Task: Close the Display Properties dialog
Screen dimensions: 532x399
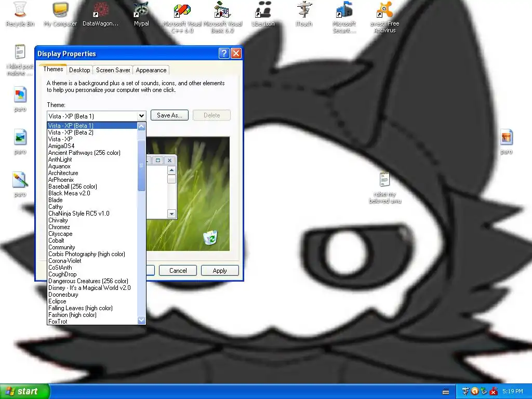Action: (x=236, y=54)
